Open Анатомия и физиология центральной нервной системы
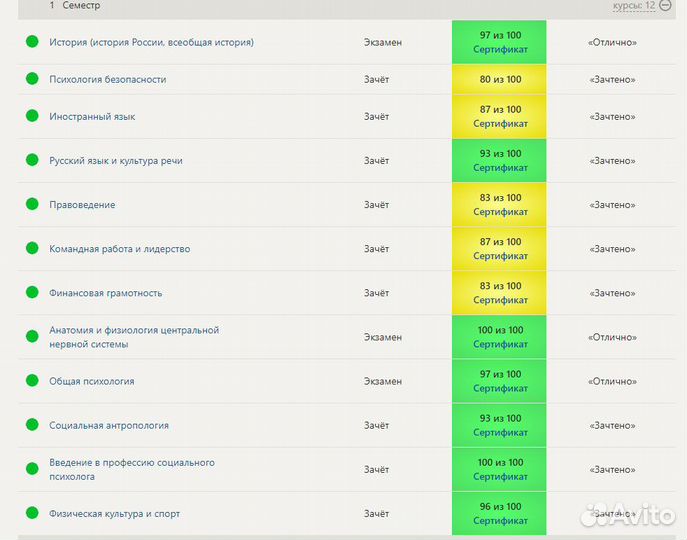This screenshot has width=687, height=540. click(134, 337)
